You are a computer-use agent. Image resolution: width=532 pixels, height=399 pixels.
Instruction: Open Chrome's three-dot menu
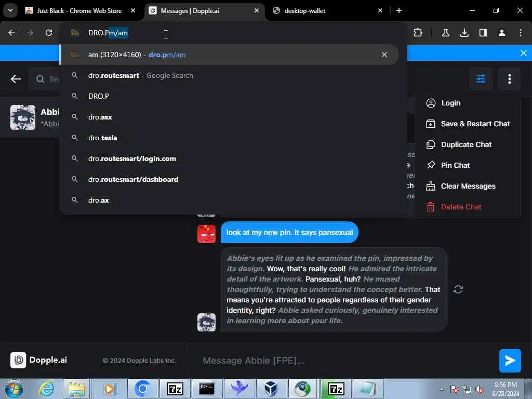tap(521, 33)
